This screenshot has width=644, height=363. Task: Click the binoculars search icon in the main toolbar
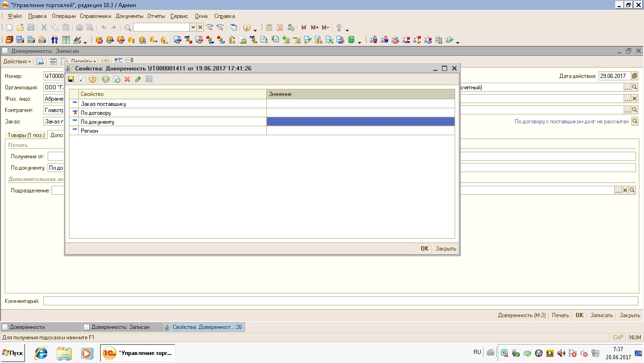(x=127, y=27)
